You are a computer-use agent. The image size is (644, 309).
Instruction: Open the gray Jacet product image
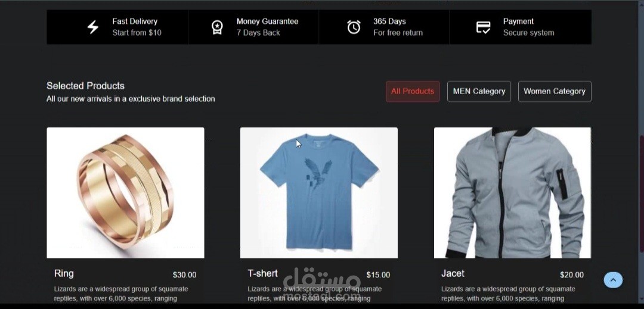click(513, 193)
